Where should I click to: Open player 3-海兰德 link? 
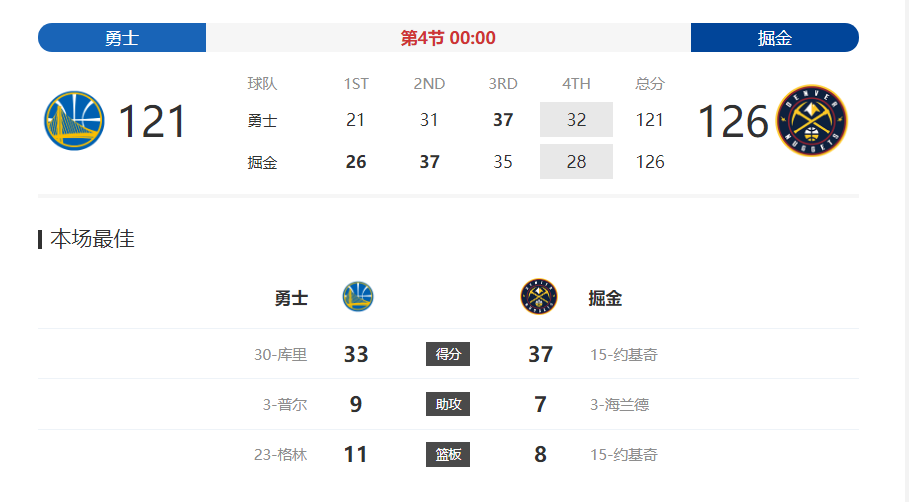tap(619, 404)
